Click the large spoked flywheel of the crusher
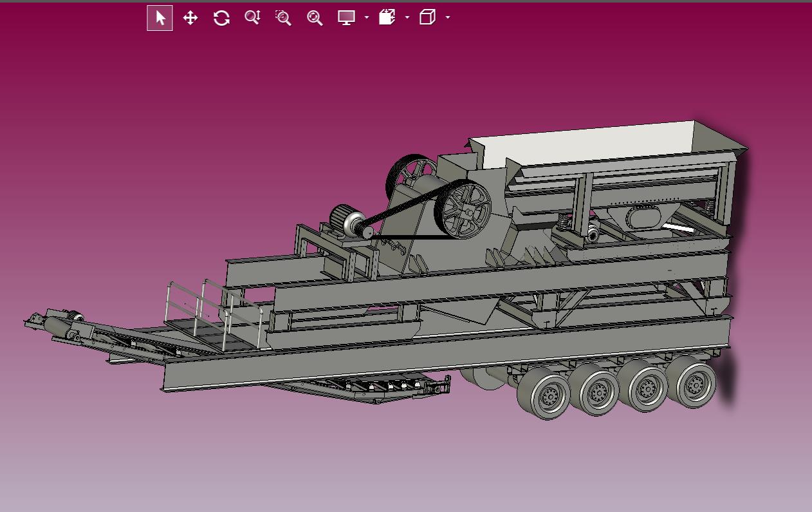The width and height of the screenshot is (812, 512). click(x=463, y=210)
